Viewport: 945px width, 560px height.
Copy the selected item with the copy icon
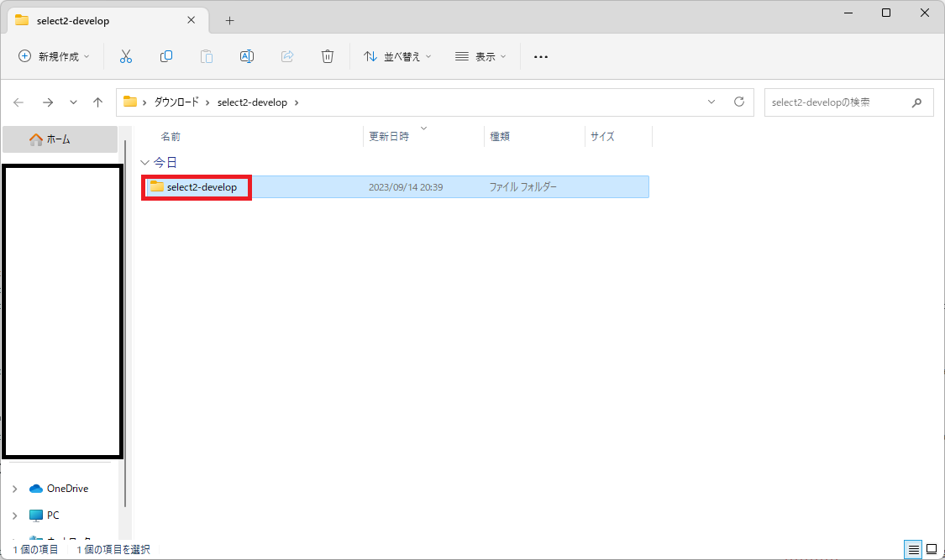pos(165,56)
